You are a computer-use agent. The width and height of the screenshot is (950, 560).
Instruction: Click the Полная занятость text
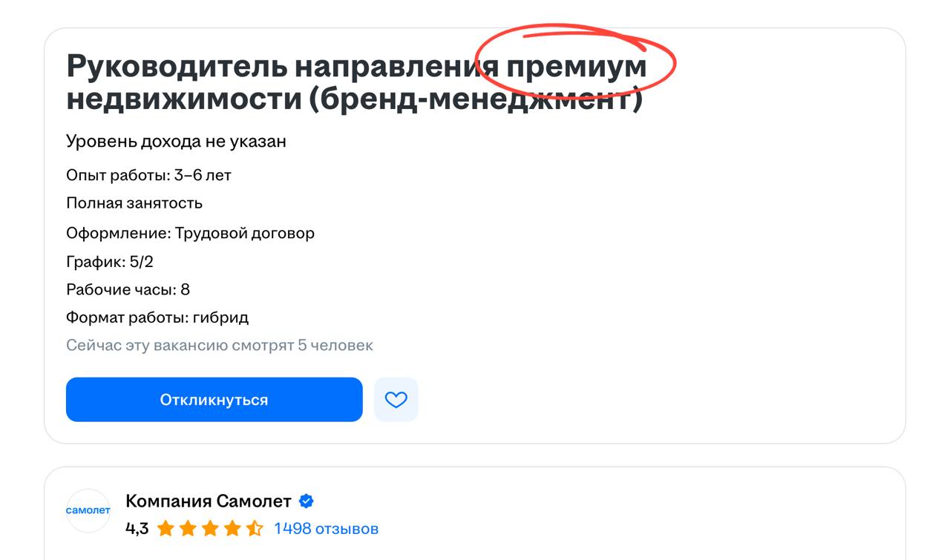[134, 203]
